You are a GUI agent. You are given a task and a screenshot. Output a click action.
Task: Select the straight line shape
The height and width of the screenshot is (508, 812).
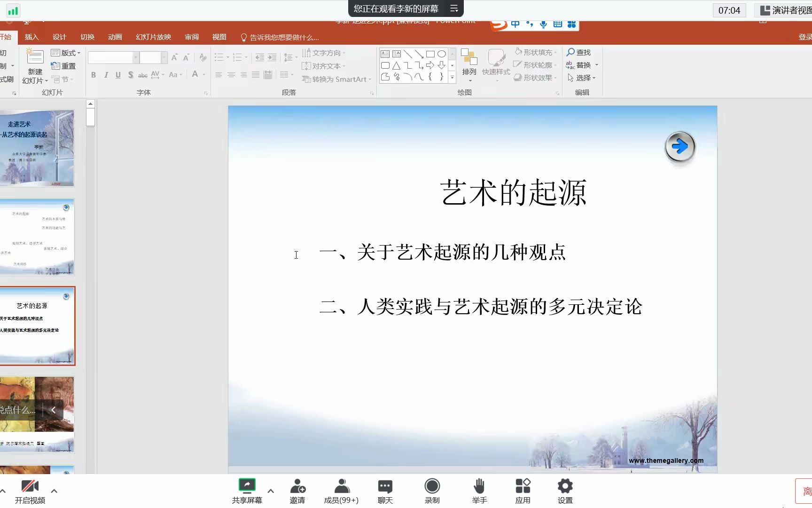408,54
